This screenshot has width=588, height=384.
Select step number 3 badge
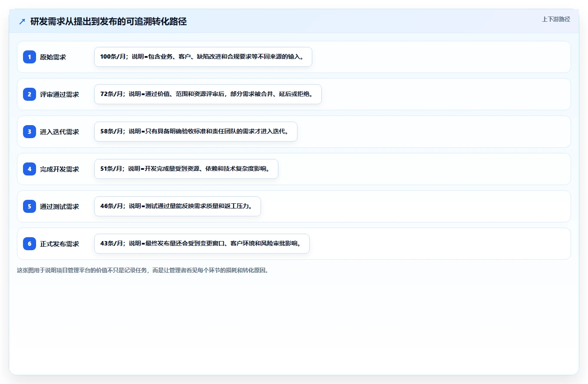pos(30,132)
